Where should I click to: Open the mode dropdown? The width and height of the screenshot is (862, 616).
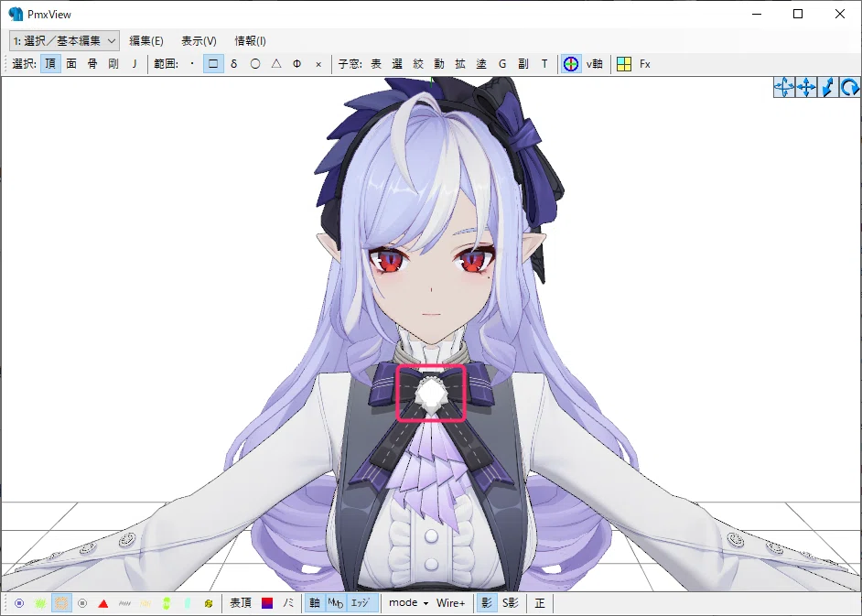[408, 603]
